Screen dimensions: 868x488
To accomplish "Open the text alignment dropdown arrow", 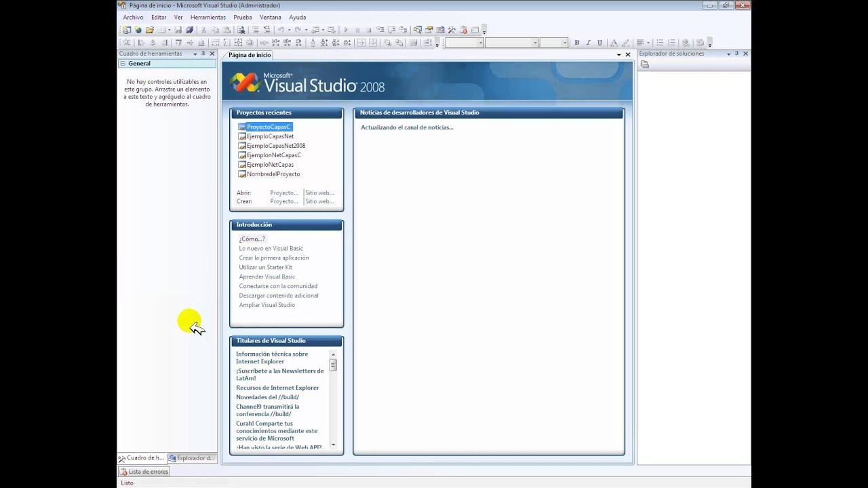I will (x=648, y=43).
